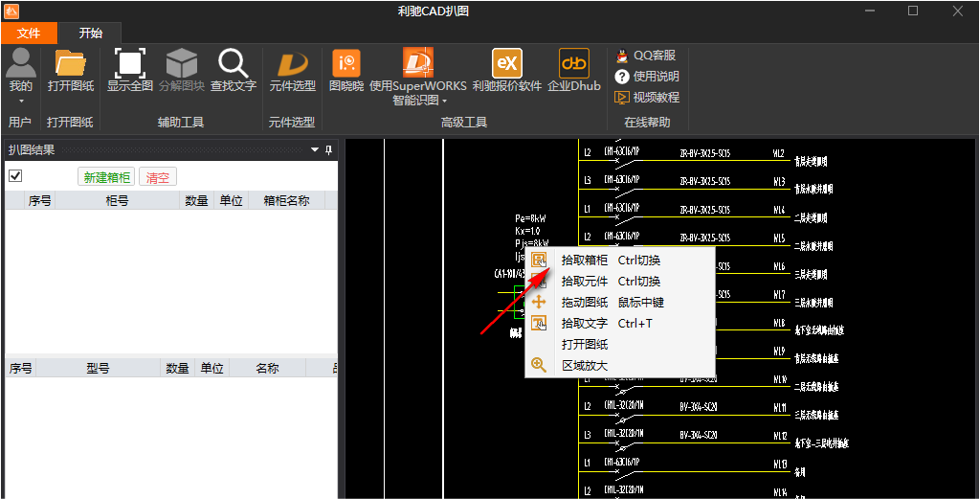Switch to the 文件 tab

pyautogui.click(x=29, y=33)
